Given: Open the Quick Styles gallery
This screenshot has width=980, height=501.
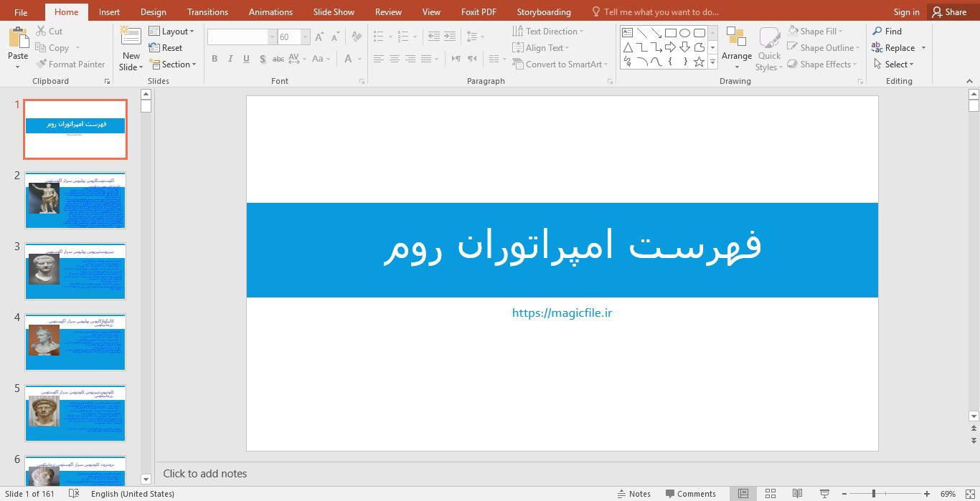Looking at the screenshot, I should (x=769, y=49).
